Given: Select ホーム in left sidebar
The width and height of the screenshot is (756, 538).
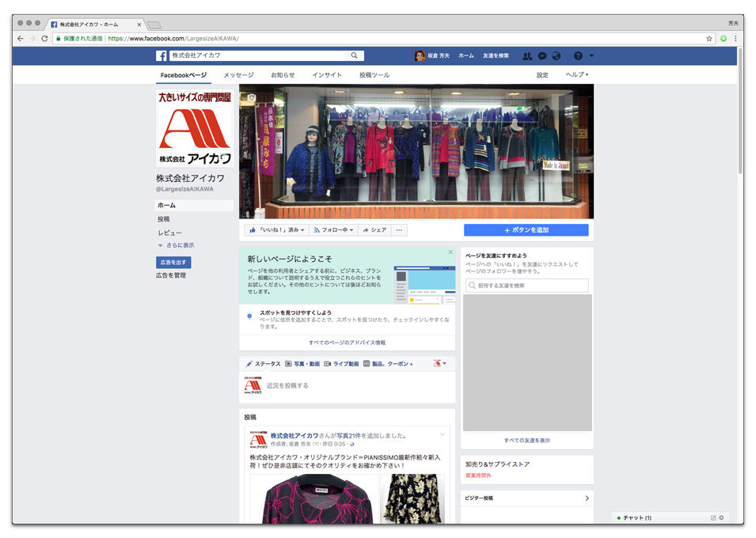Looking at the screenshot, I should [194, 206].
